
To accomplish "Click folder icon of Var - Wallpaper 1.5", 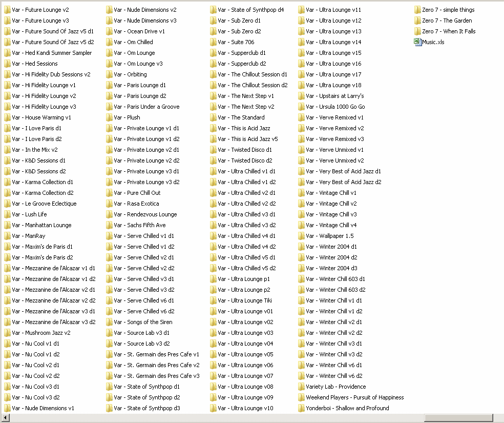I will point(301,236).
